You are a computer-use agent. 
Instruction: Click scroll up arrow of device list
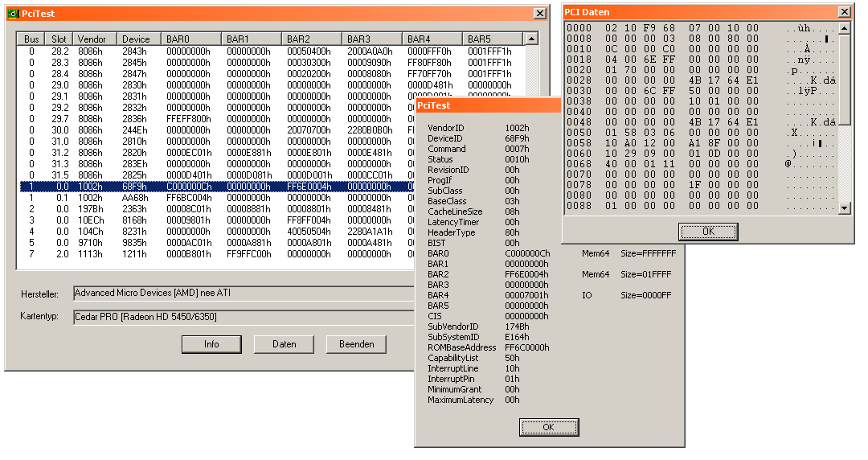tap(531, 39)
